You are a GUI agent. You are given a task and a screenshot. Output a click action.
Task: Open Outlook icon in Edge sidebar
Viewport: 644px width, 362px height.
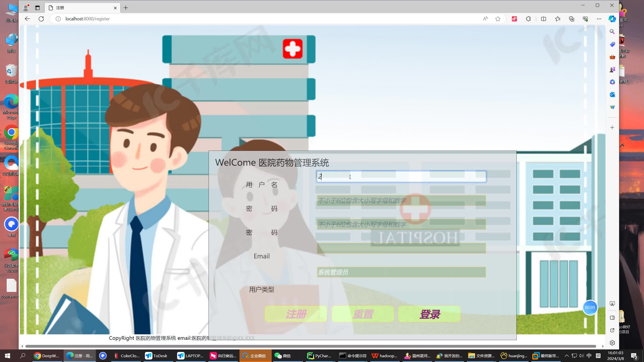(612, 95)
